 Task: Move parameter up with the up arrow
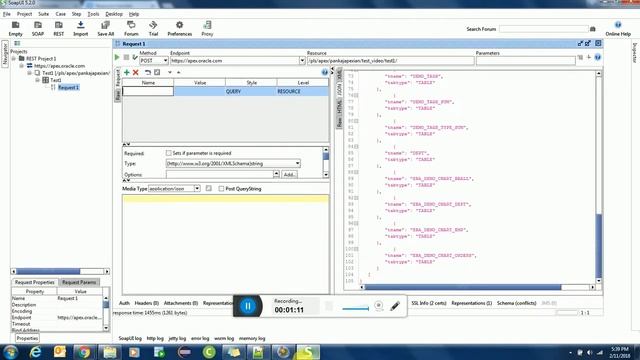click(178, 72)
